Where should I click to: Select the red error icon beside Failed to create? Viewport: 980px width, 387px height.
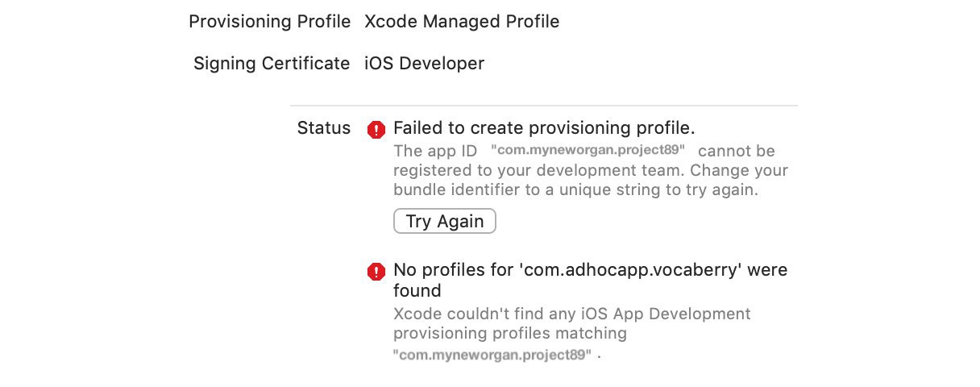coord(376,129)
